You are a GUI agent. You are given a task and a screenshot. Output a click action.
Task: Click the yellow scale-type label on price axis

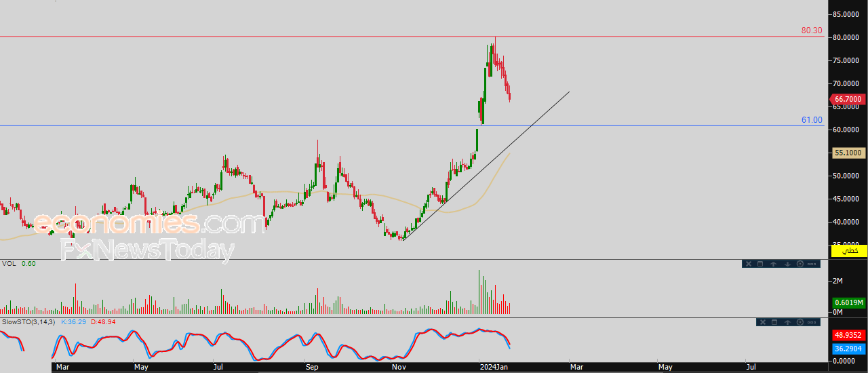tap(848, 251)
